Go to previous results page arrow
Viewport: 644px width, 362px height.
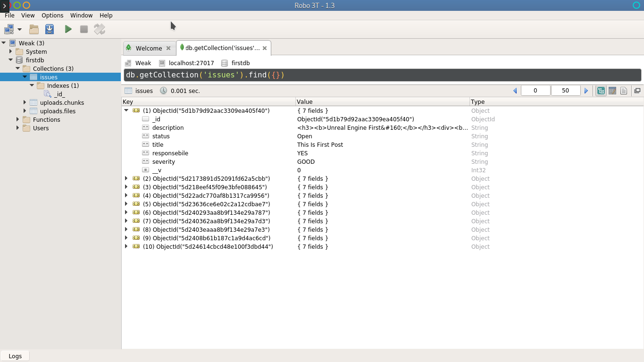pyautogui.click(x=515, y=91)
